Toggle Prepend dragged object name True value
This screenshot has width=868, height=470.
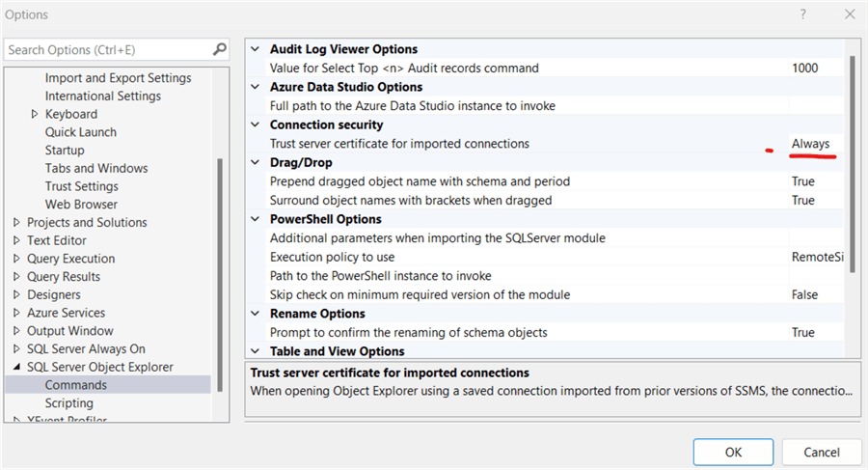click(x=802, y=181)
